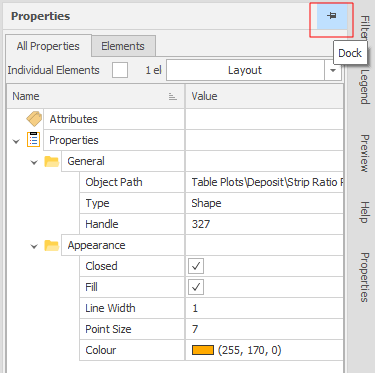
Task: Click the Line Width value field
Action: (264, 308)
